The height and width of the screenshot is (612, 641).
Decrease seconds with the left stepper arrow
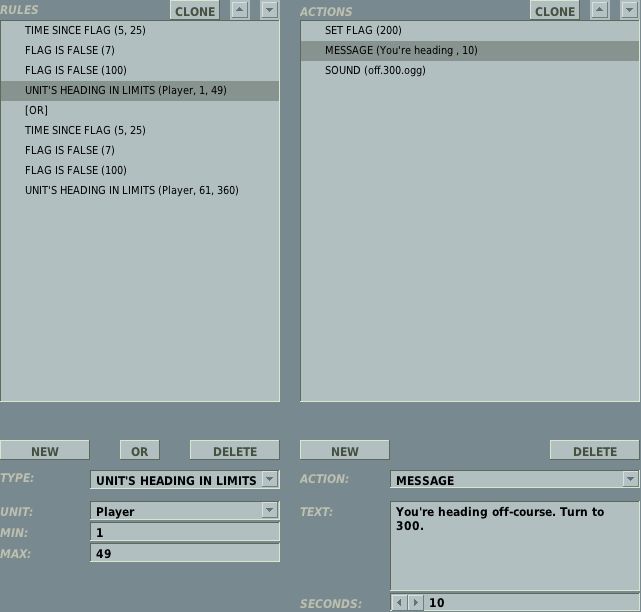[x=399, y=602]
